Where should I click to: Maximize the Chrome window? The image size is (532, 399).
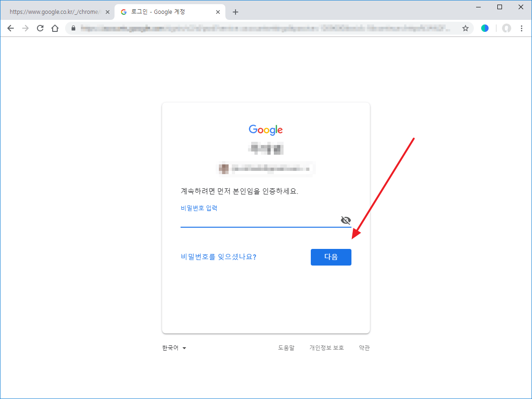(499, 7)
